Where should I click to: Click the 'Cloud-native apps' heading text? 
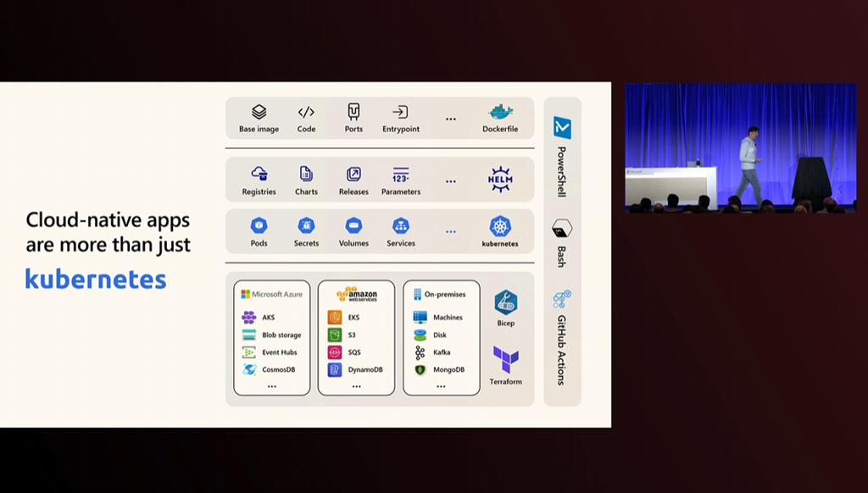[108, 220]
